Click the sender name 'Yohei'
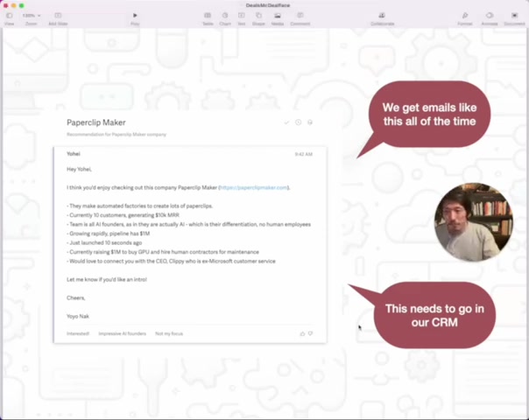 [74, 154]
